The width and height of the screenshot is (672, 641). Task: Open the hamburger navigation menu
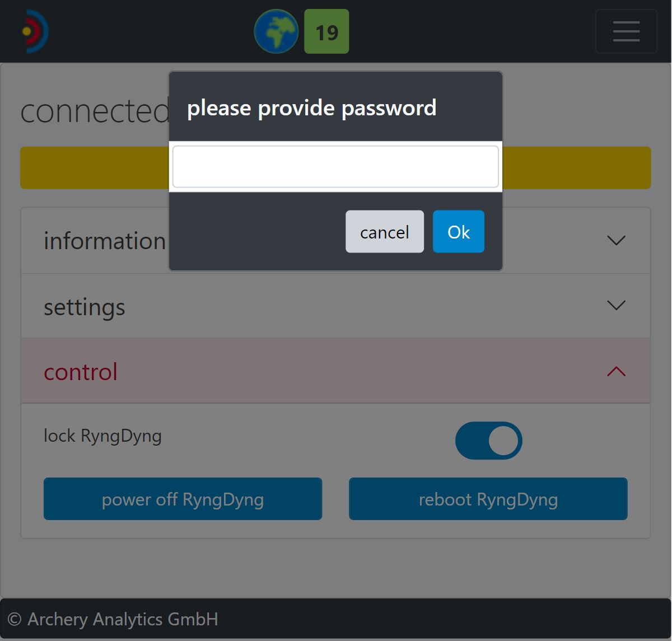pos(626,31)
